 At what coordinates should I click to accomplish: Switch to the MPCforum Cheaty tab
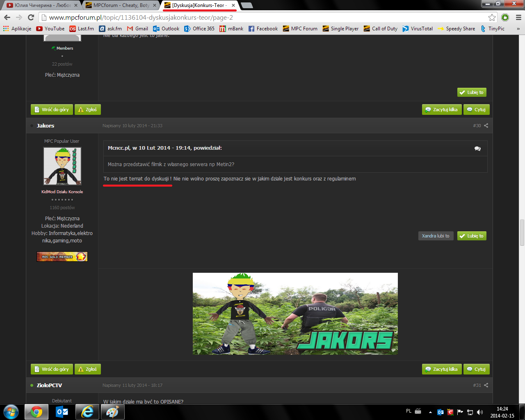point(121,5)
